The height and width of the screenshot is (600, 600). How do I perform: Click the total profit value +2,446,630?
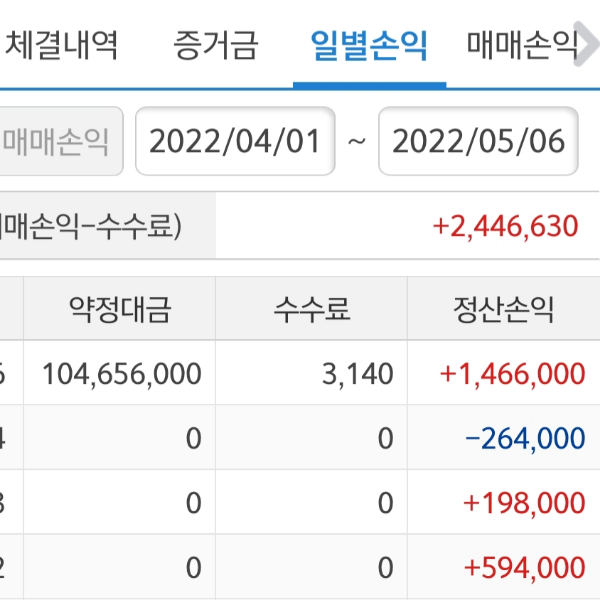[x=505, y=226]
